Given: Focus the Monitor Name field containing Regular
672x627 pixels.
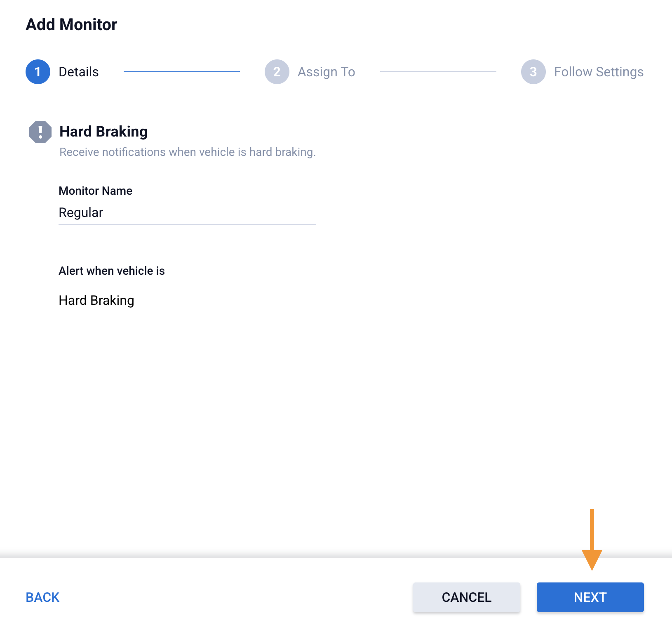Looking at the screenshot, I should 187,213.
